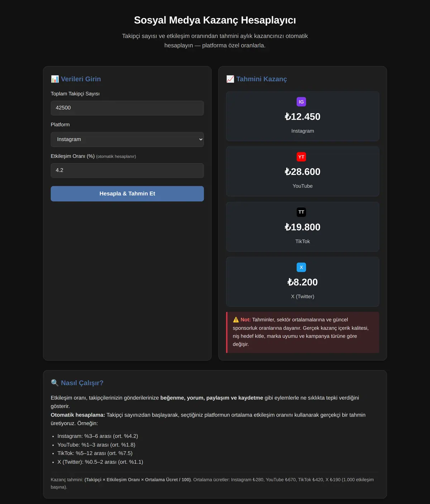
Task: Click the Instagram: %3–6 arası list item
Action: 97,436
